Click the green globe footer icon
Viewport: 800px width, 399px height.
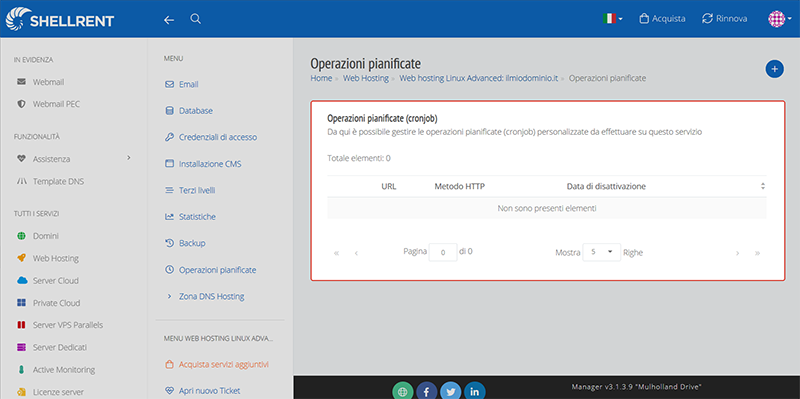(x=403, y=391)
